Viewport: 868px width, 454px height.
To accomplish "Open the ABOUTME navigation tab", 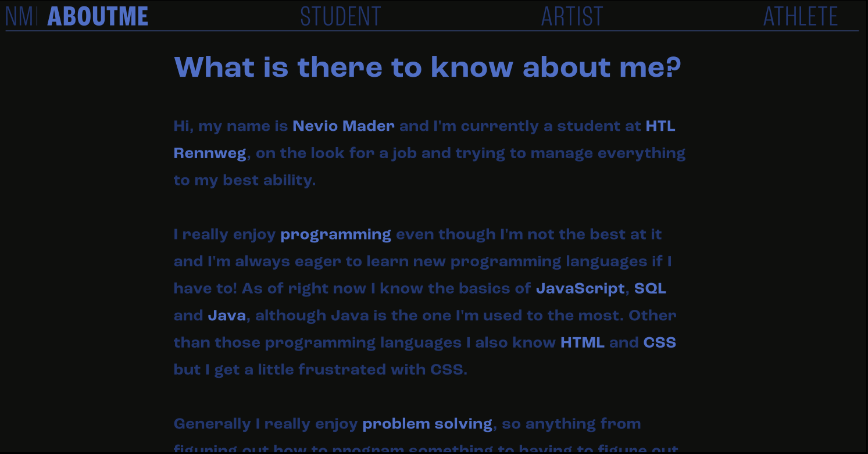I will click(x=98, y=16).
